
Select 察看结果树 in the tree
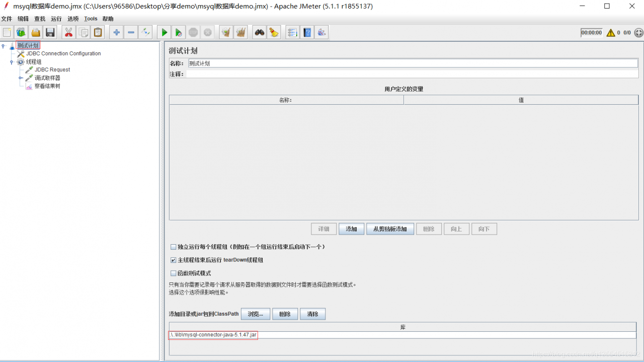pyautogui.click(x=47, y=86)
